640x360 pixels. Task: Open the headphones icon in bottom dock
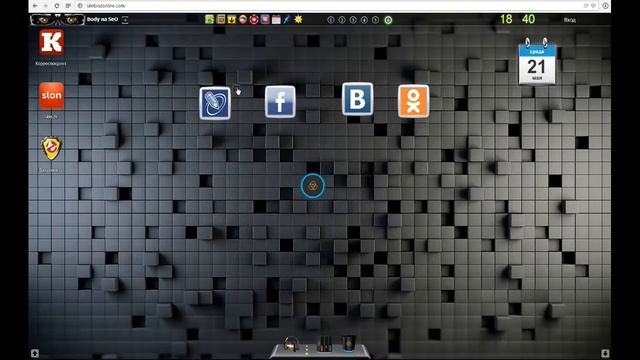(291, 344)
